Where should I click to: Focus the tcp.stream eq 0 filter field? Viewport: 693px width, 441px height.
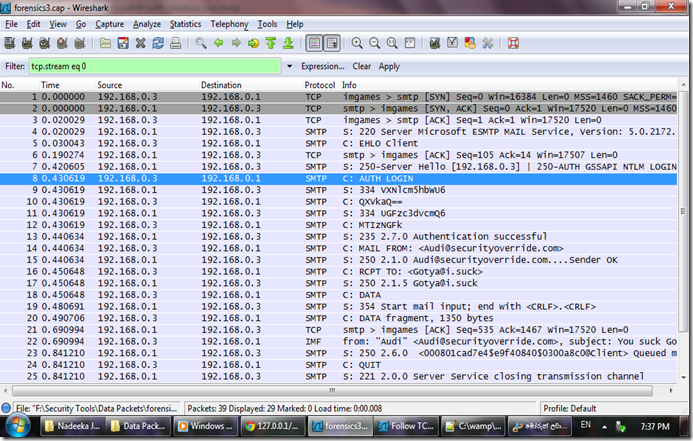pos(155,66)
